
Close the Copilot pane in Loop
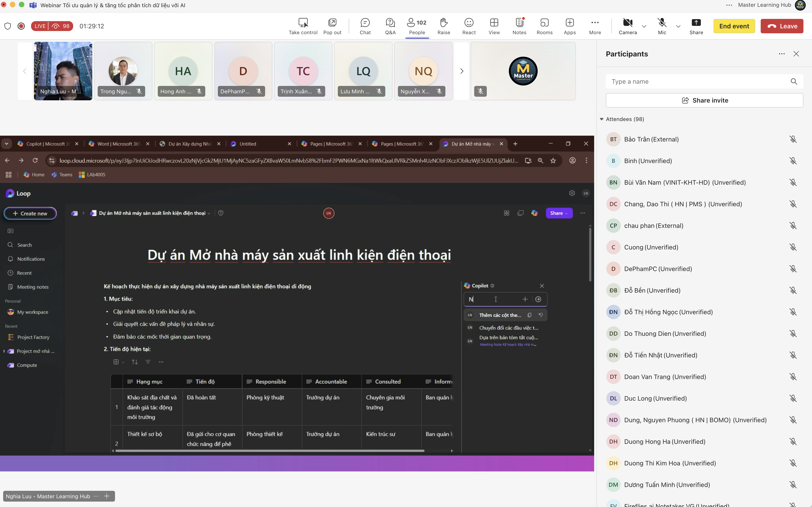coord(542,286)
